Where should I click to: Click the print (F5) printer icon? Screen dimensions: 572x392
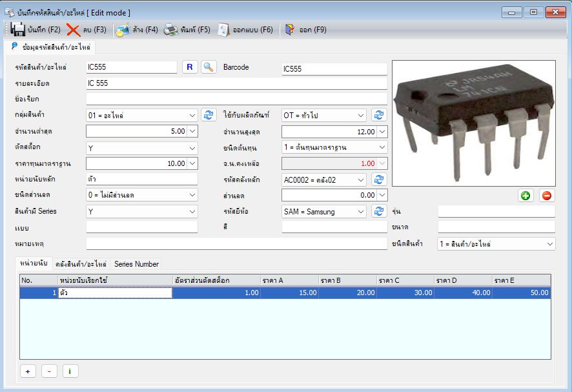170,30
